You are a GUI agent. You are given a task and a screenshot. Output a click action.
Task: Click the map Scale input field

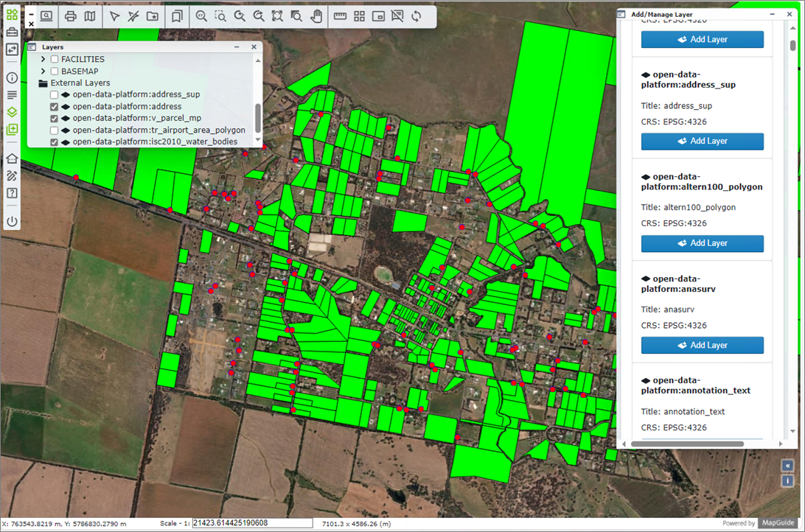[252, 523]
